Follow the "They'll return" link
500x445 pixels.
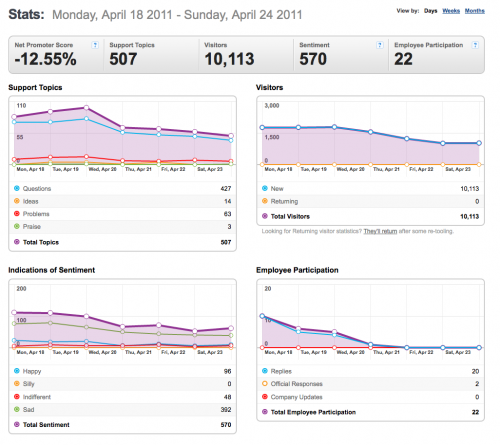(380, 231)
